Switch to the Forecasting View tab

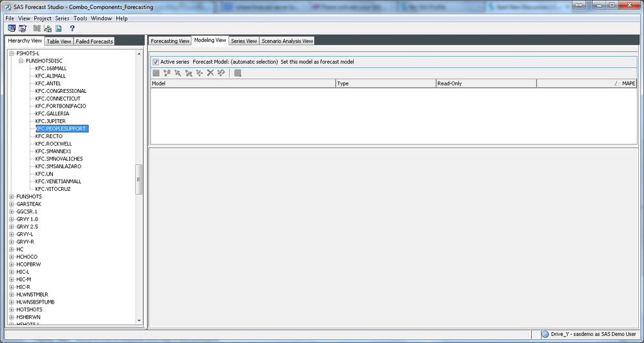tap(170, 41)
